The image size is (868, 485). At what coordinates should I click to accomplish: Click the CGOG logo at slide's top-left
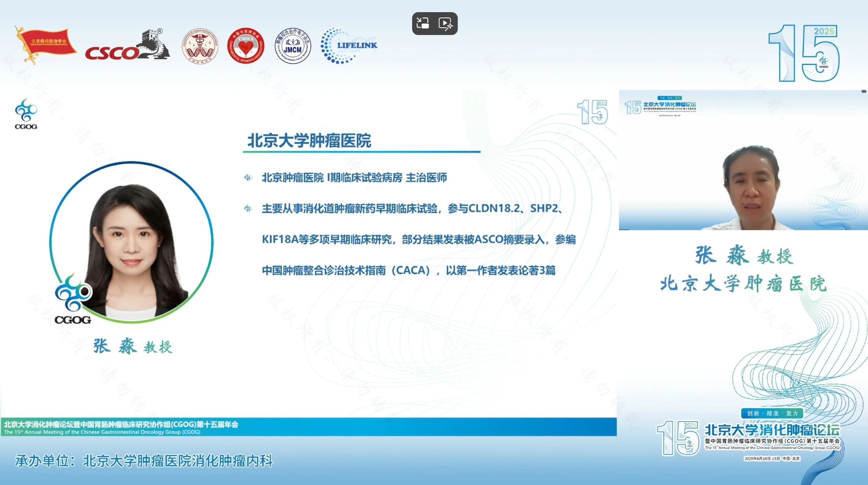pos(26,114)
